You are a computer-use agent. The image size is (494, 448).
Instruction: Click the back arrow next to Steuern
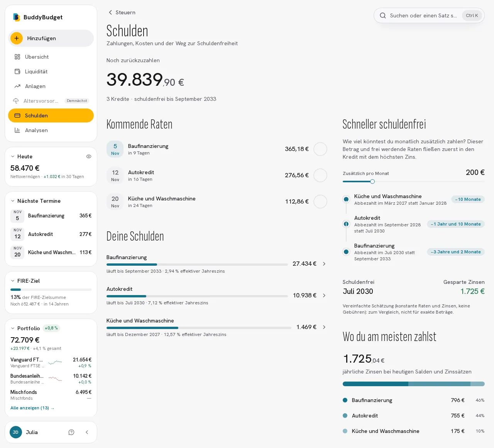tap(110, 12)
